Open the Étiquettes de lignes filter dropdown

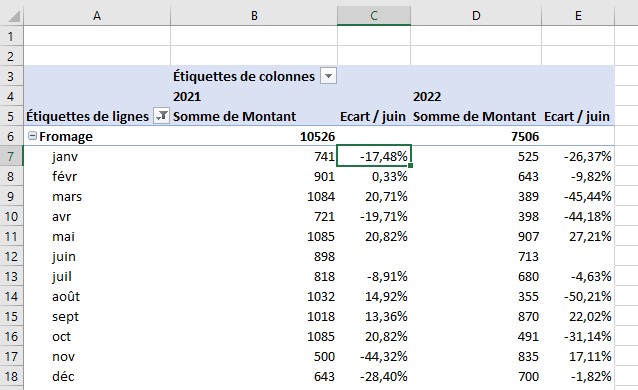tap(162, 116)
